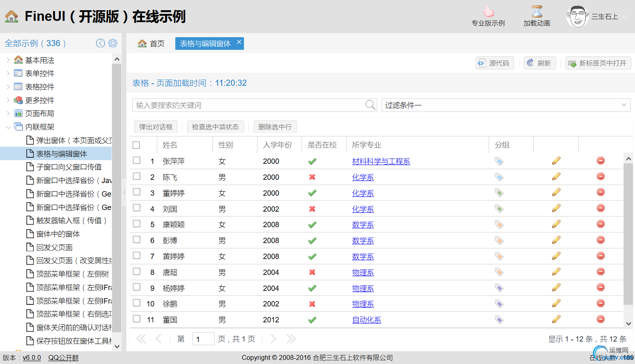This screenshot has width=635, height=364.
Task: Open 专业版示例 from the header
Action: tap(488, 16)
